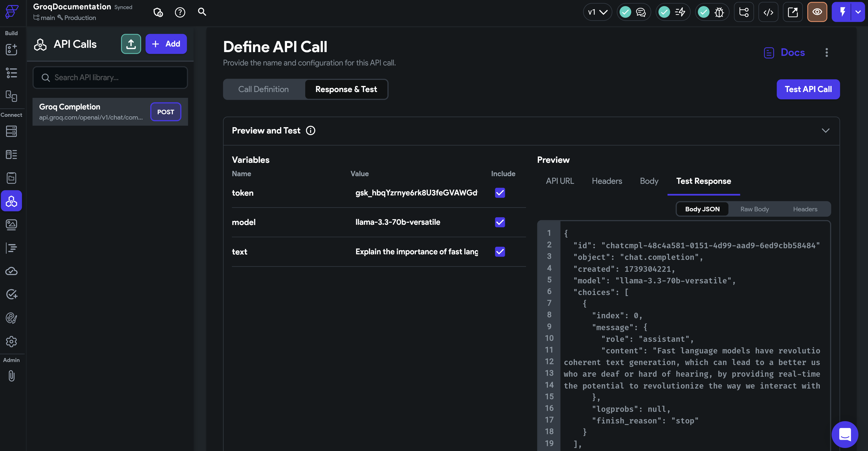Uncheck Include for text variable
Screen dimensions: 868x451
pyautogui.click(x=500, y=252)
